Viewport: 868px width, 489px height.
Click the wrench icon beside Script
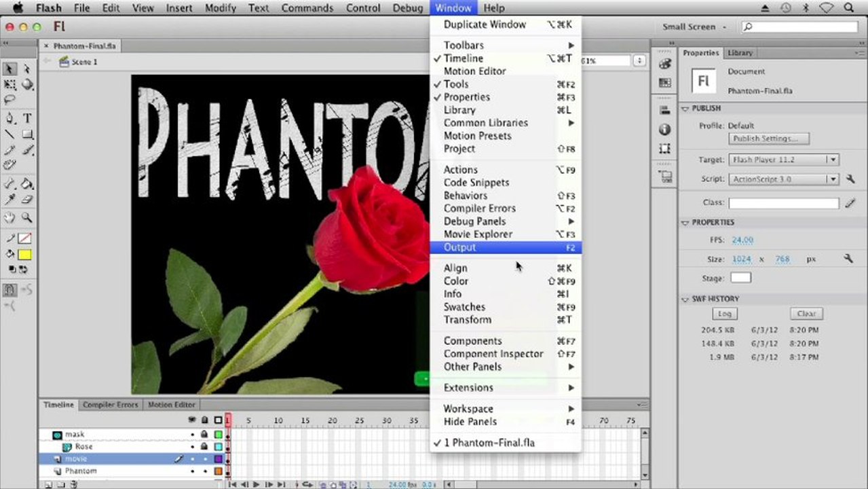click(x=850, y=179)
